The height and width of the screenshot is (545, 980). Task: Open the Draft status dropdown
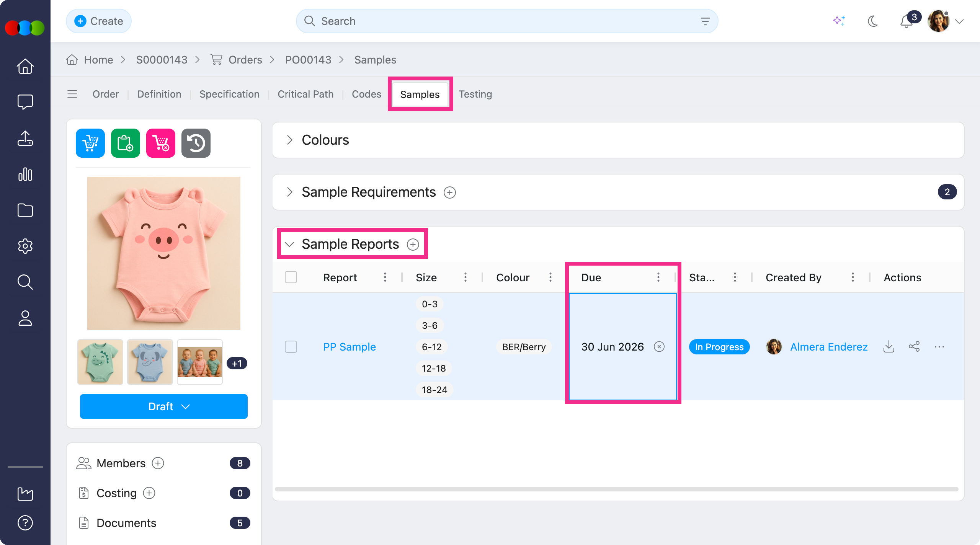(164, 406)
